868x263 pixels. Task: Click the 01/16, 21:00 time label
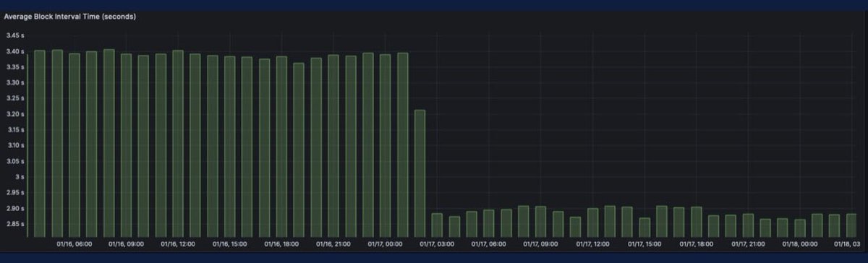[x=333, y=244]
